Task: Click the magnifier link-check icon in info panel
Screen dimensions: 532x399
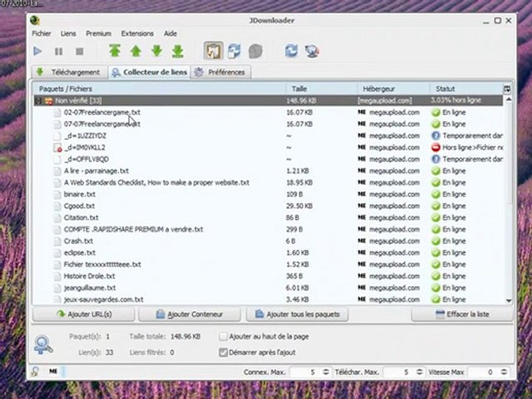Action: point(43,345)
